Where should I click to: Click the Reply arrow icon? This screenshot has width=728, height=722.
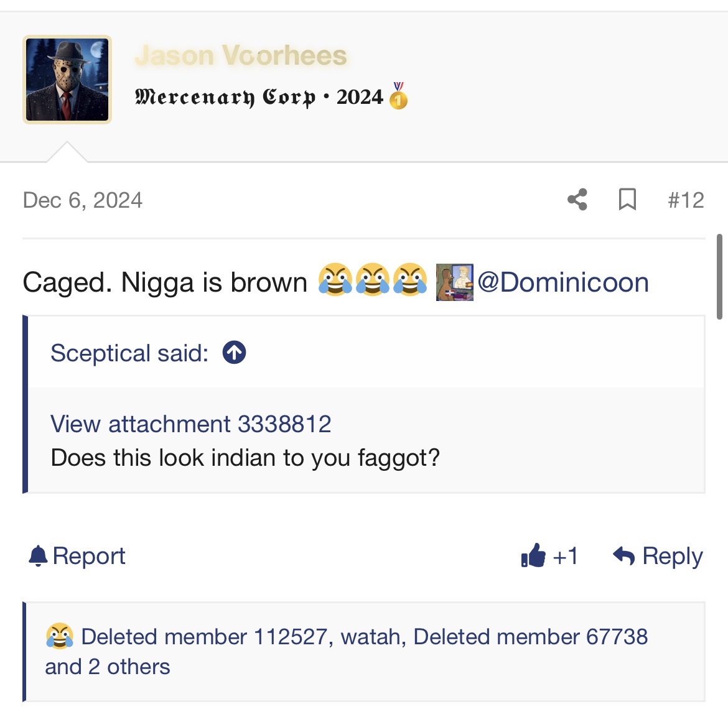(623, 555)
